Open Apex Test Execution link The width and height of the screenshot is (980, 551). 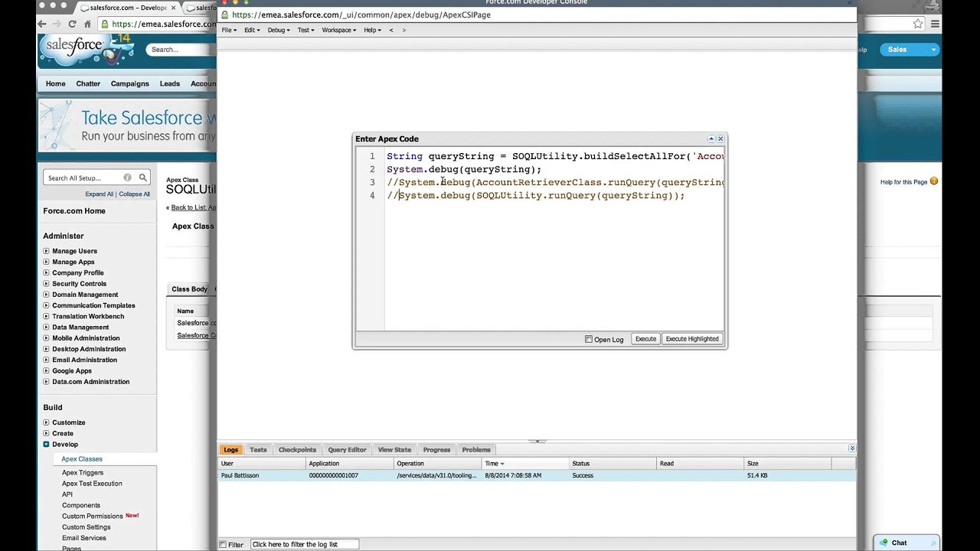[x=92, y=484]
